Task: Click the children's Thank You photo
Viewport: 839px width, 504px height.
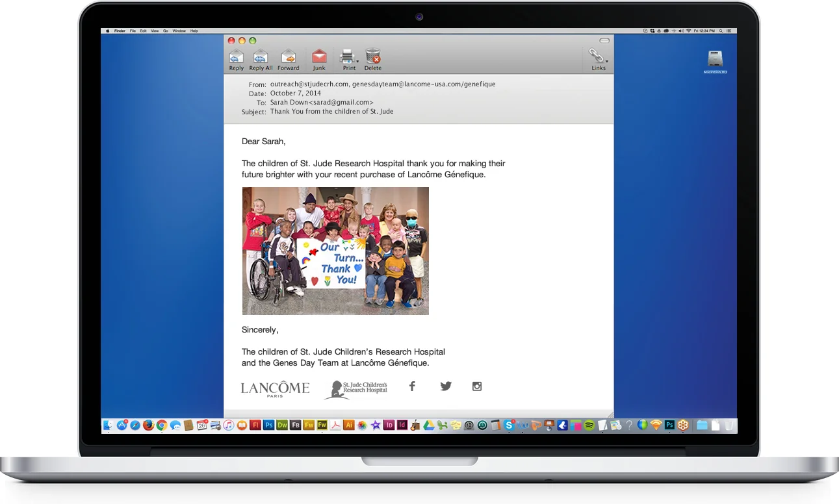Action: point(335,251)
